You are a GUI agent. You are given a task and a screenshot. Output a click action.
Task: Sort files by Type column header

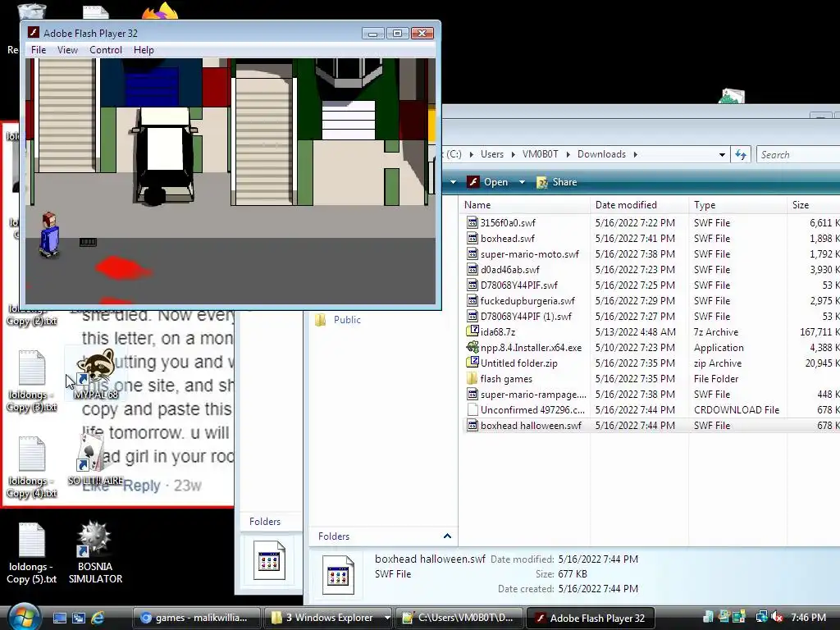pyautogui.click(x=738, y=204)
